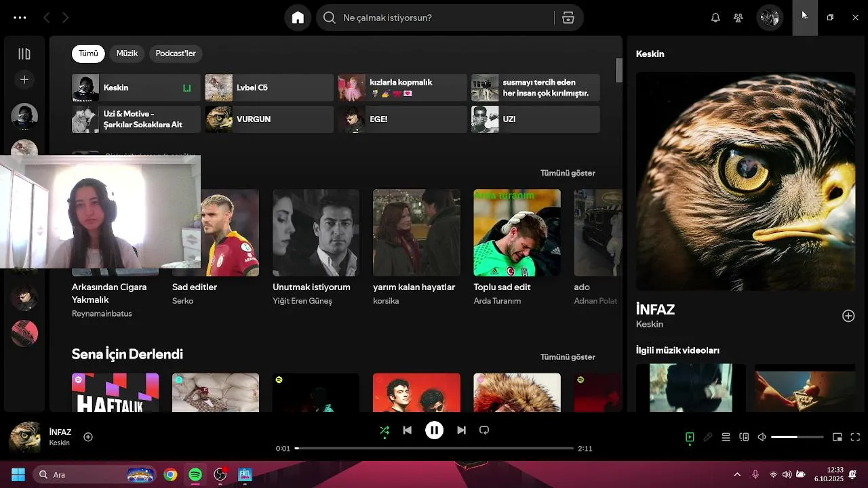The height and width of the screenshot is (488, 868).
Task: Open Unutmak istiyorum playlist cover
Action: (x=316, y=232)
